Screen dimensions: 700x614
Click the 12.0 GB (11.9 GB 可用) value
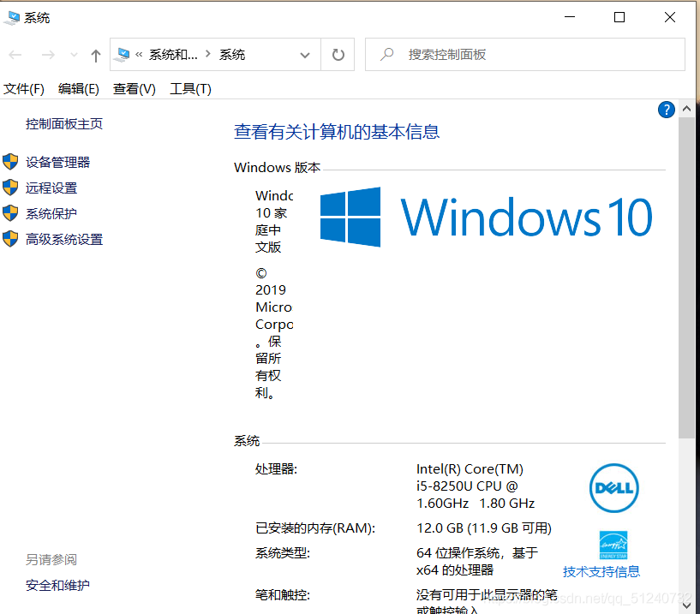click(484, 528)
